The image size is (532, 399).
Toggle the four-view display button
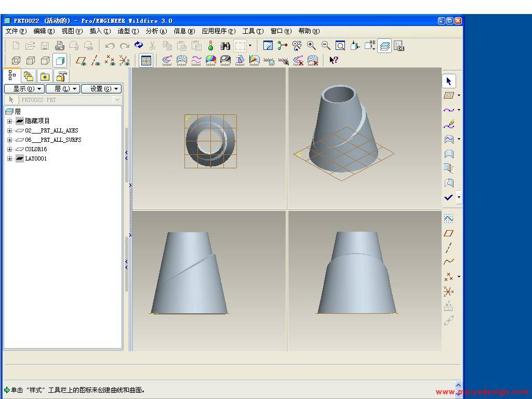click(x=146, y=61)
